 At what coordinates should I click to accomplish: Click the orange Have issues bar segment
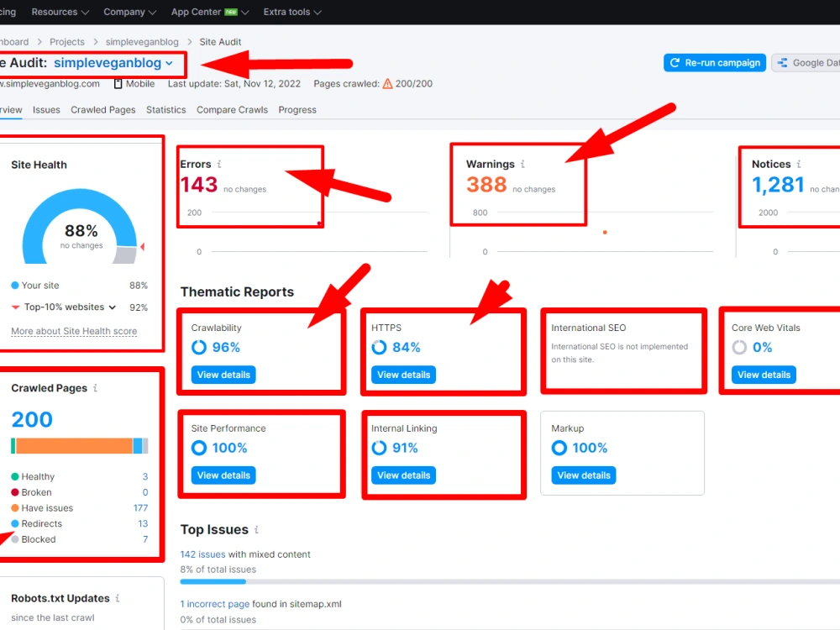[74, 446]
